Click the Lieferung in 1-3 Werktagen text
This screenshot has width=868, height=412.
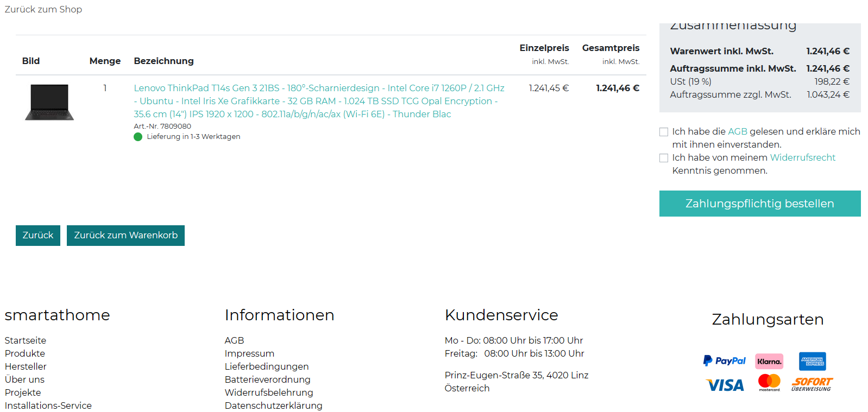coord(193,137)
